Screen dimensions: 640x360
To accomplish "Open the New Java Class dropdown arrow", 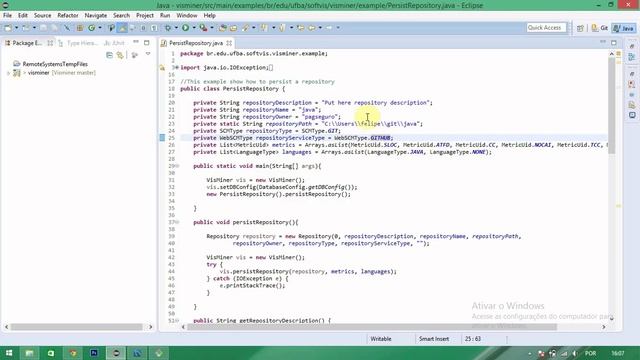I will click(x=100, y=28).
